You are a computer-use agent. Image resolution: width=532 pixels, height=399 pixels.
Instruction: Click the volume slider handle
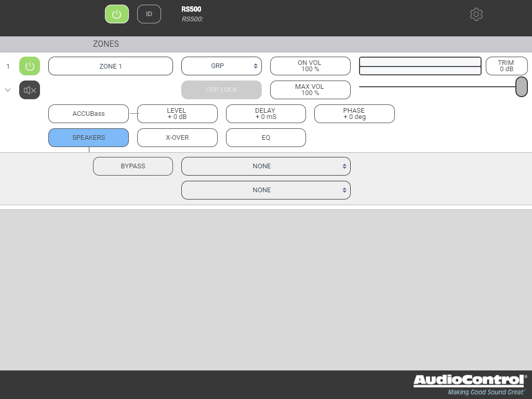coord(521,87)
